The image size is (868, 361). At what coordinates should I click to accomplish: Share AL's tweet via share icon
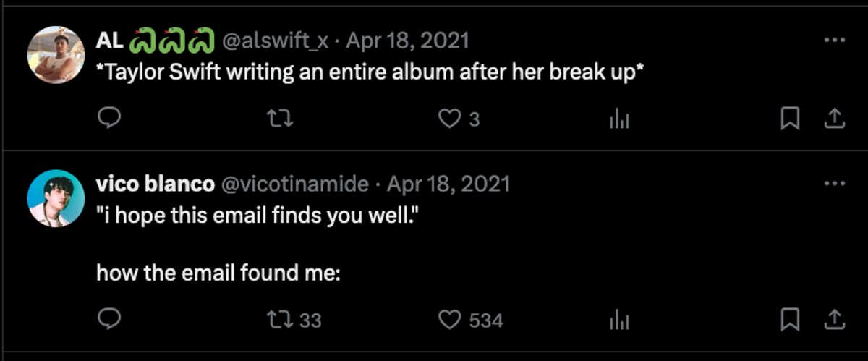point(834,119)
